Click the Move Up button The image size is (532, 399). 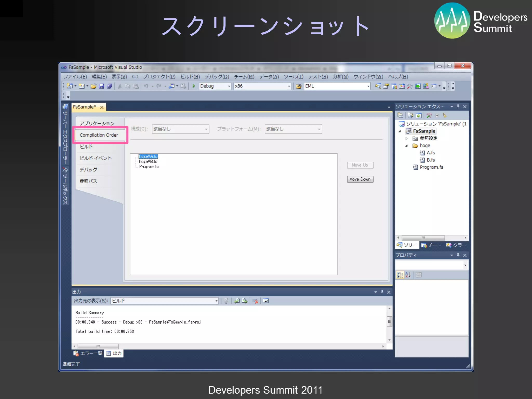coord(360,165)
